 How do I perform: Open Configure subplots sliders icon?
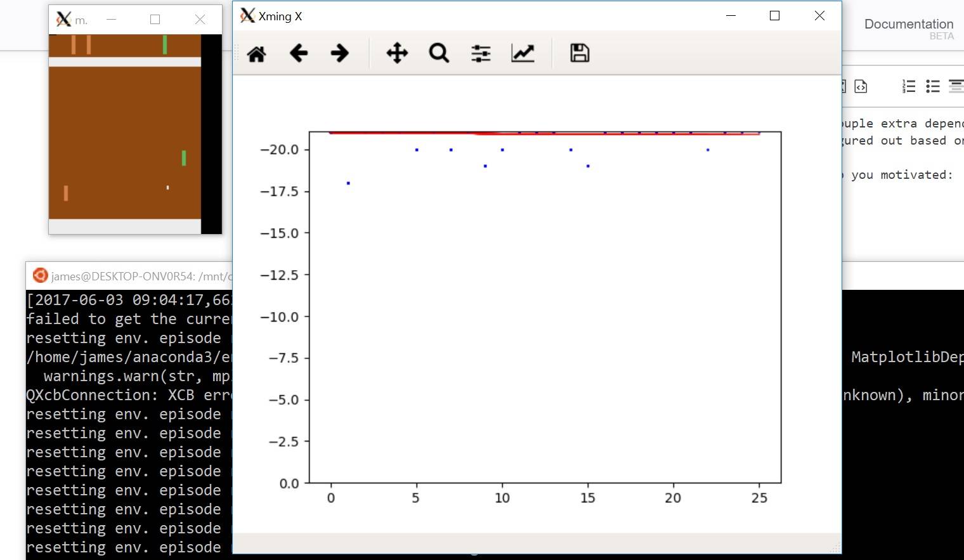pos(481,53)
